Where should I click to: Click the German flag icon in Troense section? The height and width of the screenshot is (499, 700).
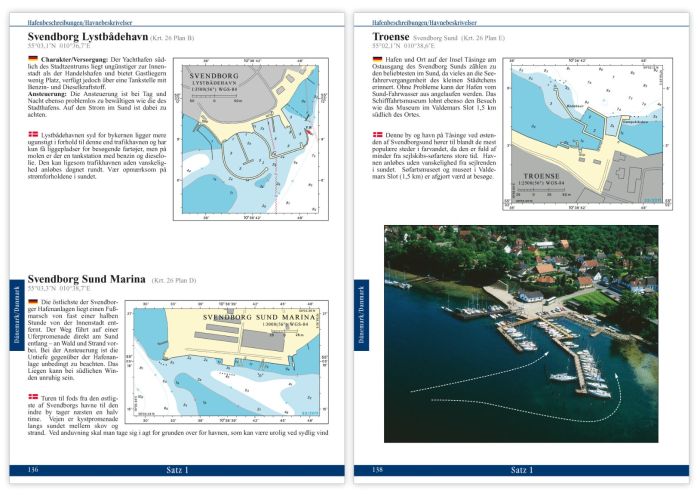tap(376, 60)
